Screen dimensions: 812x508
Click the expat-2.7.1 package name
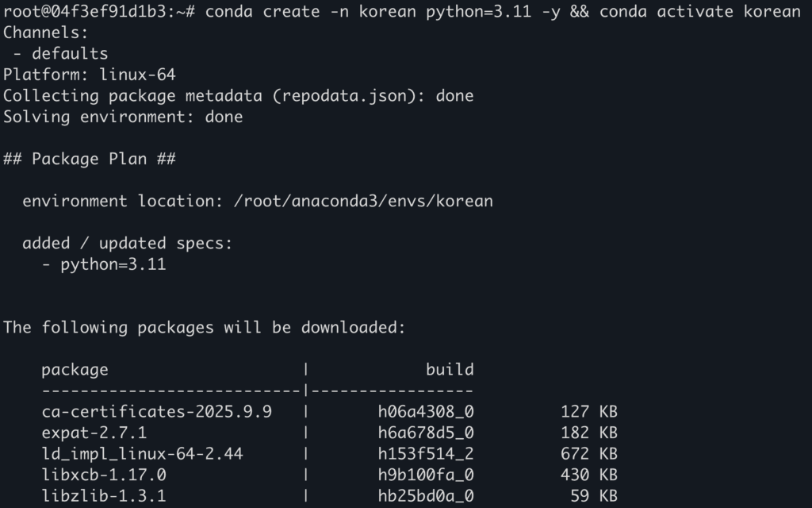(x=94, y=433)
